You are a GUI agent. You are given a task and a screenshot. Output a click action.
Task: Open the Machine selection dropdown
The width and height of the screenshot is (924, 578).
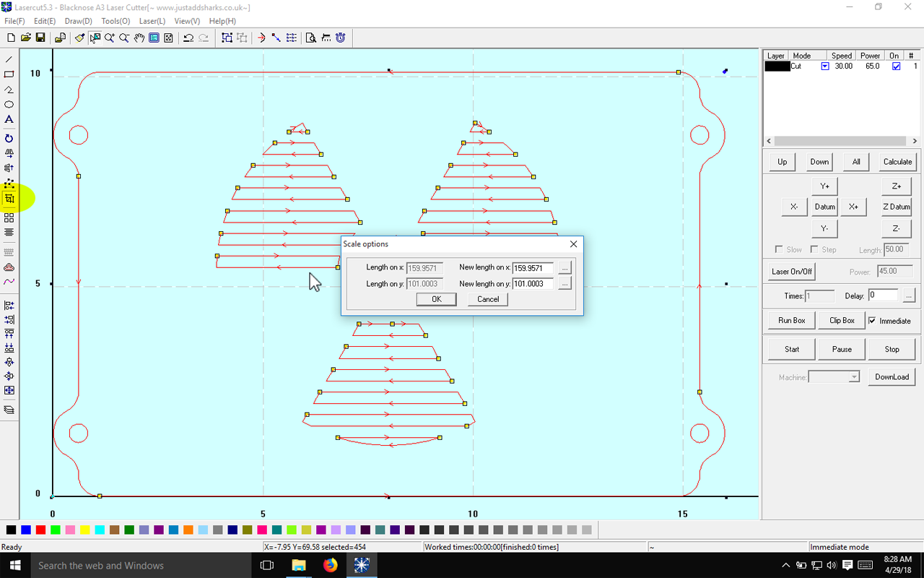(854, 376)
